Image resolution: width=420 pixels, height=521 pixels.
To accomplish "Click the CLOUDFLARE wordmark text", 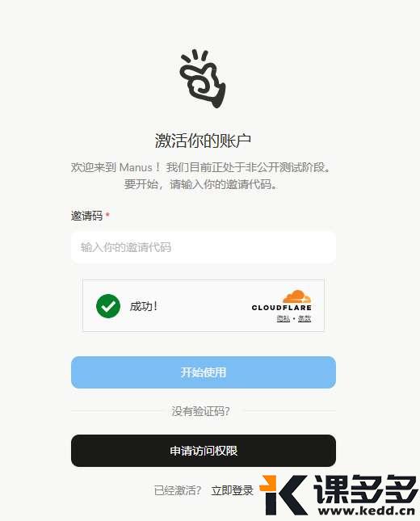I will 282,308.
